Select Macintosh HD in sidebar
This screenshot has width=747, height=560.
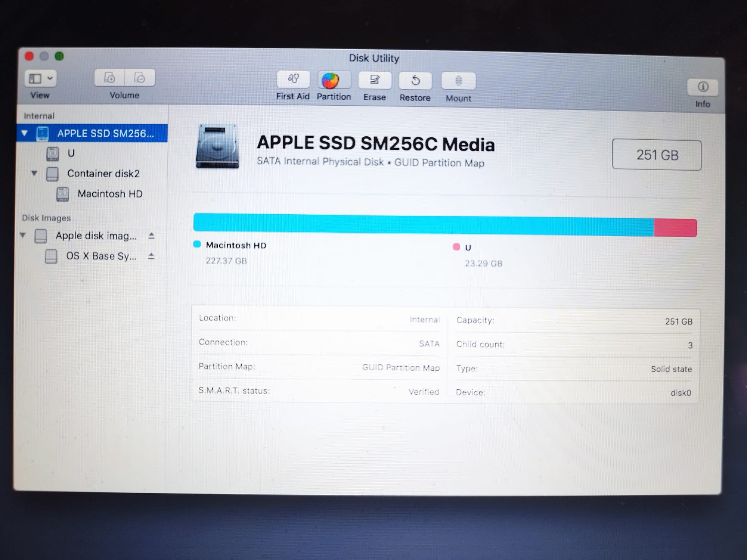[110, 194]
